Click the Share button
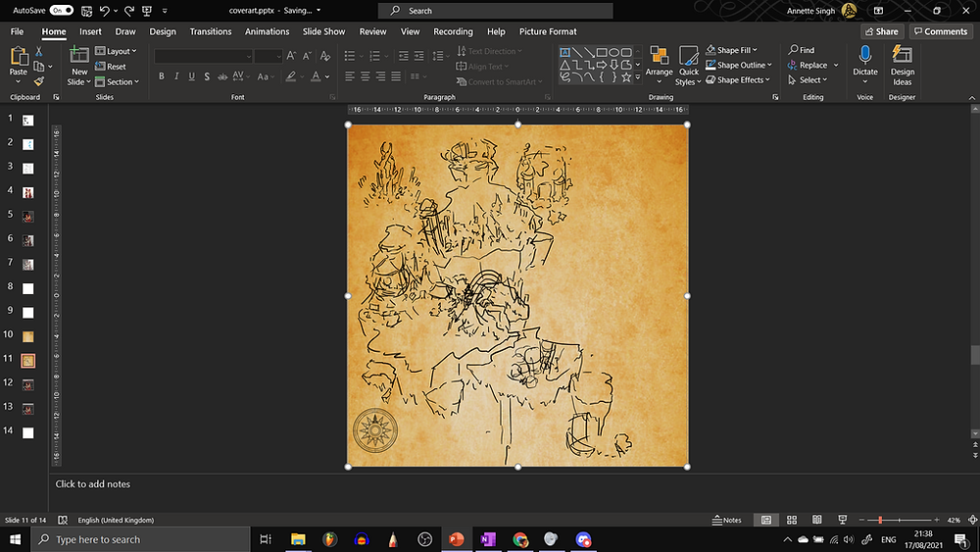Viewport: 980px width, 552px height. tap(882, 31)
